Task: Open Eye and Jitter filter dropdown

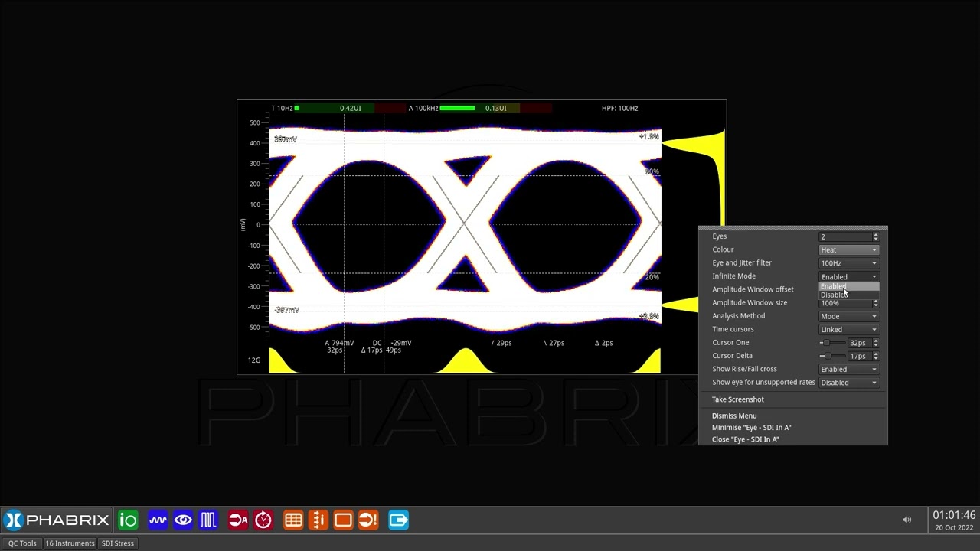Action: click(x=848, y=263)
